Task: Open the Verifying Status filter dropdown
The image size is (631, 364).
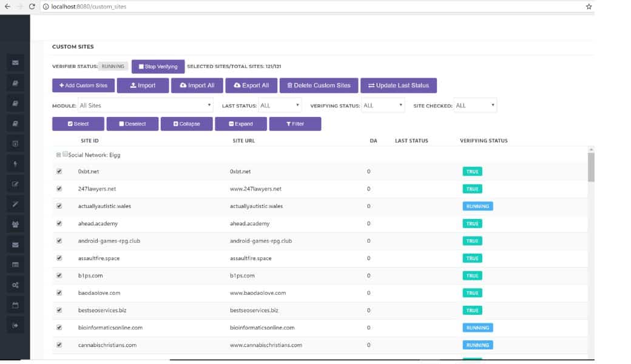Action: coord(383,106)
